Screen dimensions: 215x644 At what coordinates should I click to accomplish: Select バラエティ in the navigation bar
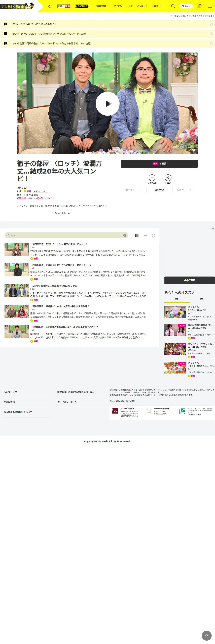click(142, 6)
